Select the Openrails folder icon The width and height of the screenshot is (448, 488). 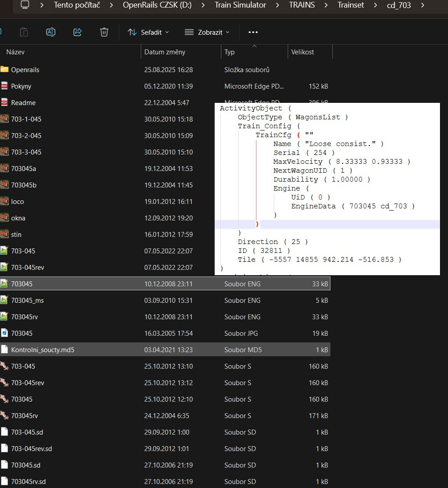pos(4,69)
